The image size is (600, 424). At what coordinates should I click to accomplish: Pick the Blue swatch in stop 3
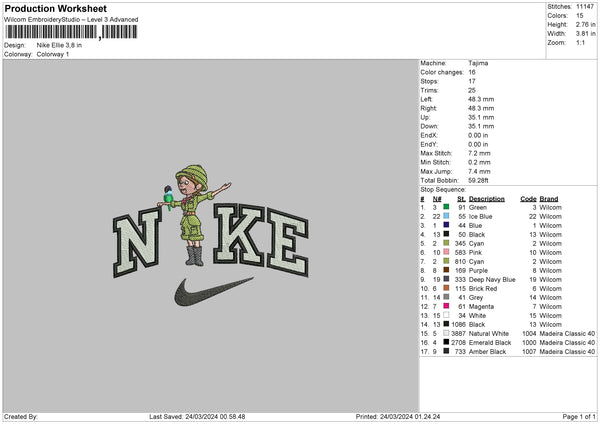446,225
